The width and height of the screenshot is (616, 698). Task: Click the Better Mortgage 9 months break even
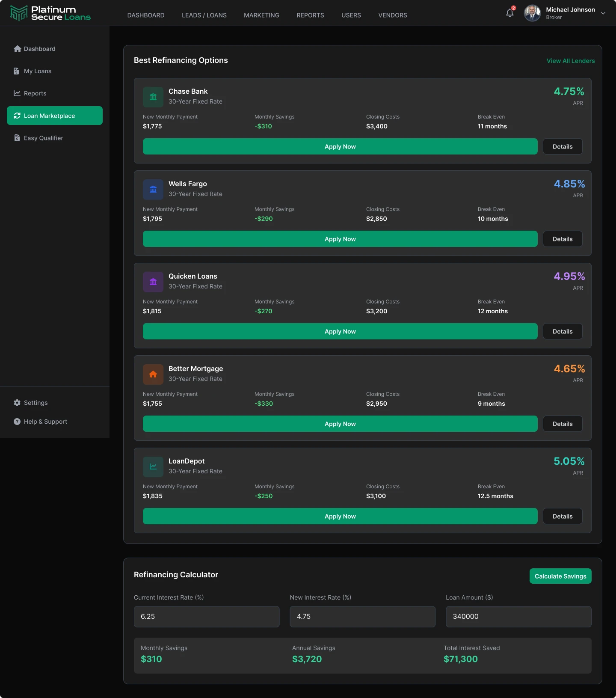492,404
